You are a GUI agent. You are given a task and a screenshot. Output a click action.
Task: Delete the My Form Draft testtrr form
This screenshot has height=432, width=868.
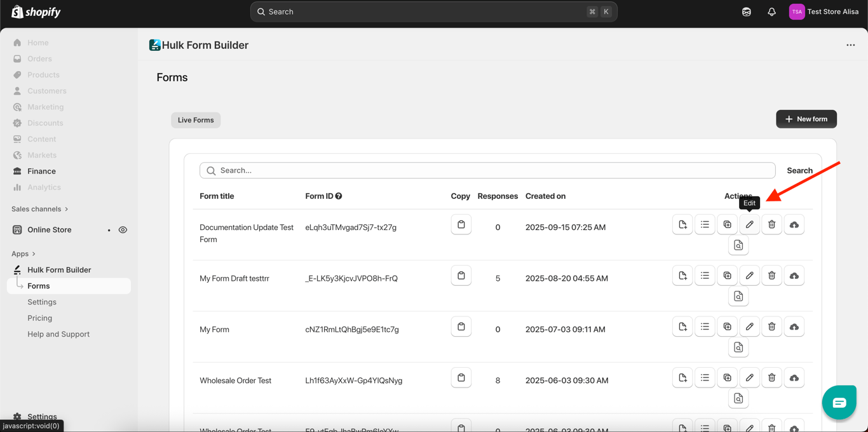tap(771, 276)
